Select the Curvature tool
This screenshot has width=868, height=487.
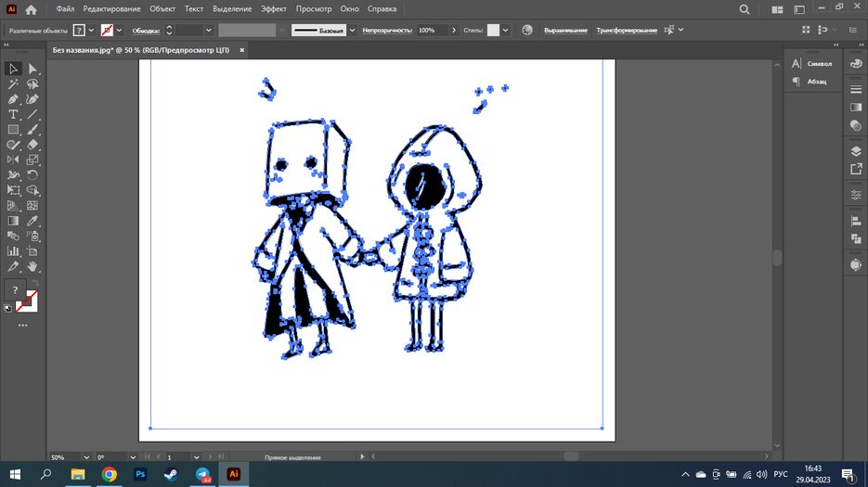(x=32, y=99)
